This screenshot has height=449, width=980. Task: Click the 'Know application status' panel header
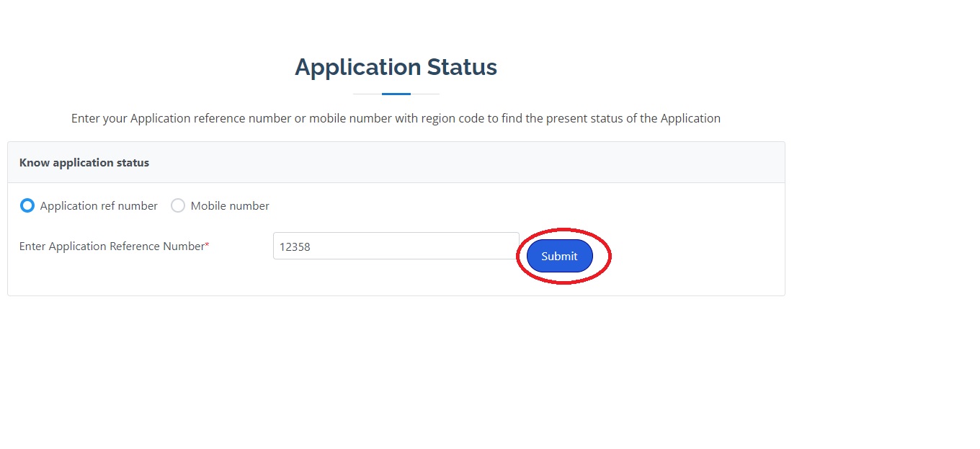(x=84, y=163)
